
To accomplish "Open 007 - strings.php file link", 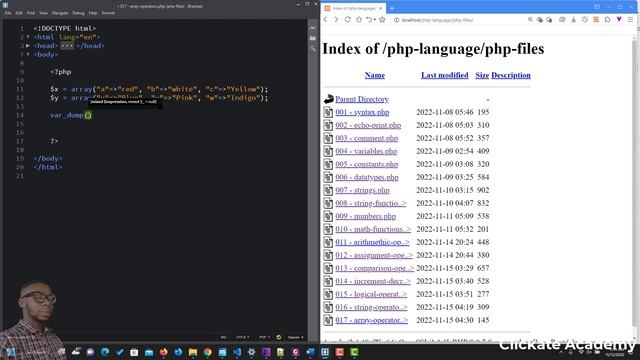I will pyautogui.click(x=362, y=190).
